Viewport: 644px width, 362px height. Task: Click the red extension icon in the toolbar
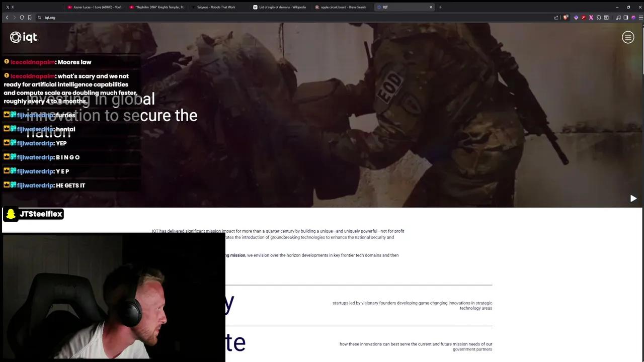(x=584, y=18)
